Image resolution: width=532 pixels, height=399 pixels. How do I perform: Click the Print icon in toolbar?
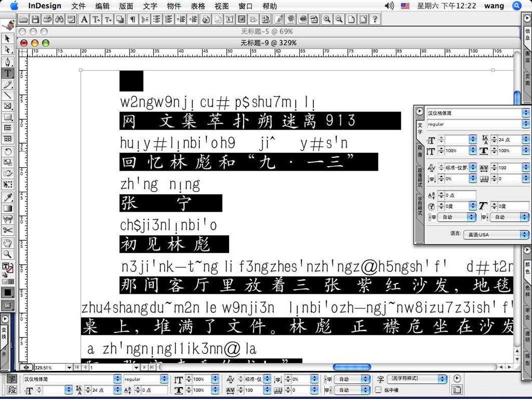point(47,20)
